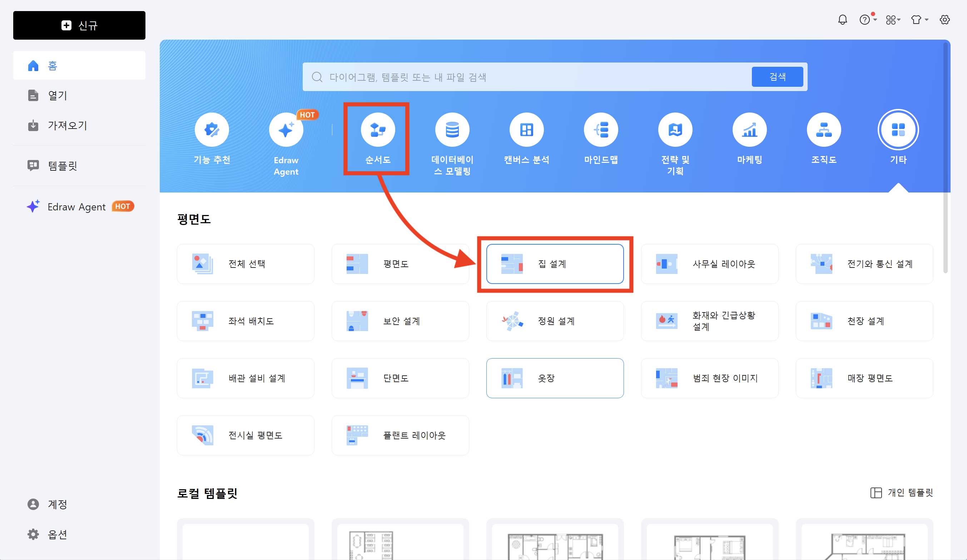Click the 검색 search button
Image resolution: width=967 pixels, height=560 pixels.
coord(777,77)
